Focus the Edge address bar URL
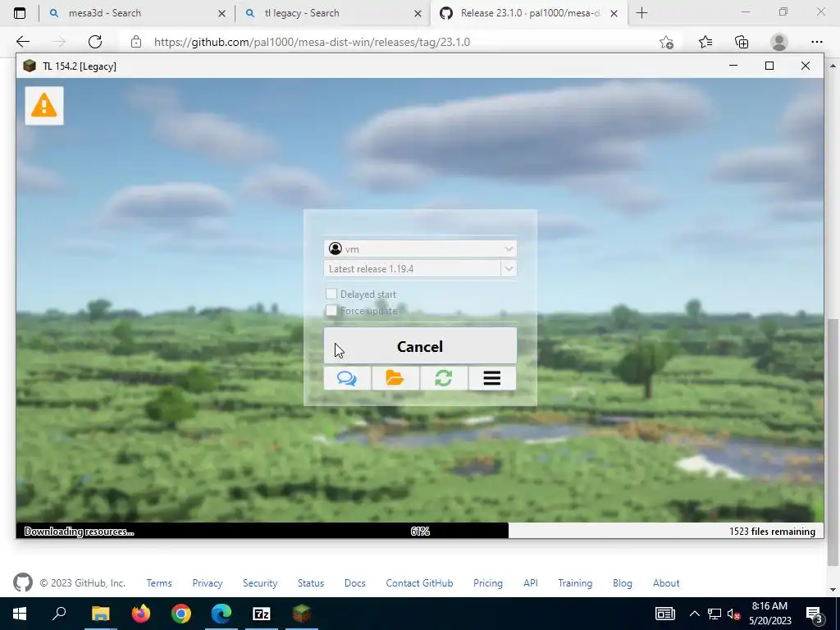The image size is (840, 630). pos(312,42)
